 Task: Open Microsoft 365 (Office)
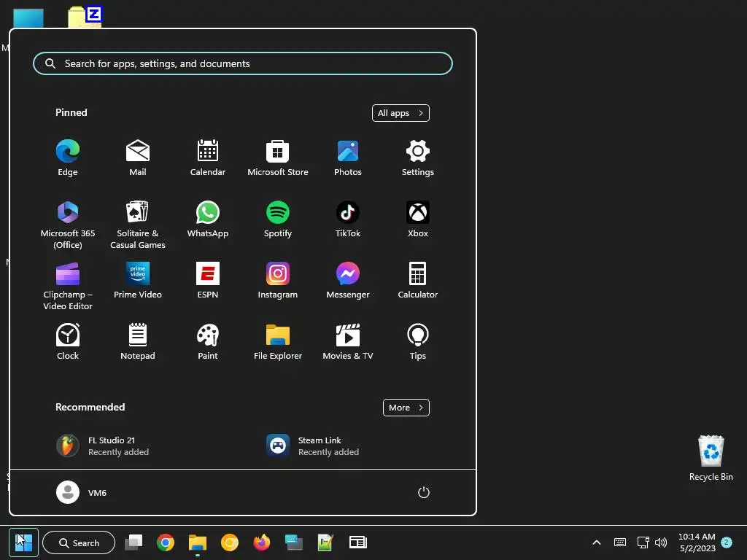(68, 225)
